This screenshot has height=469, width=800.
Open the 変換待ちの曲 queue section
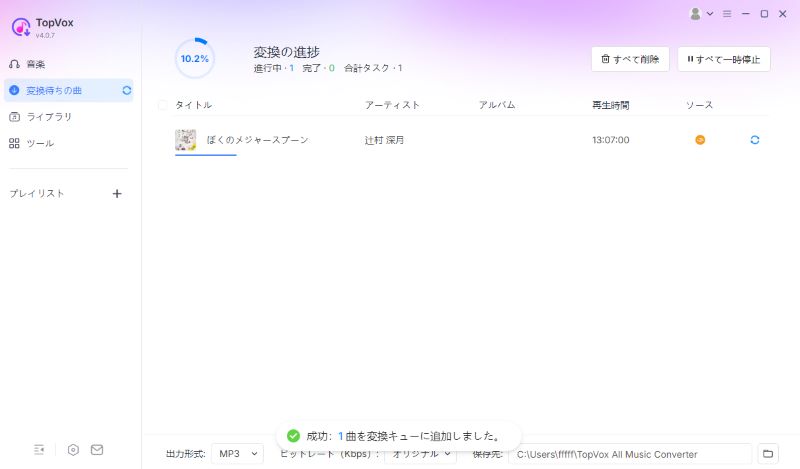pos(68,90)
